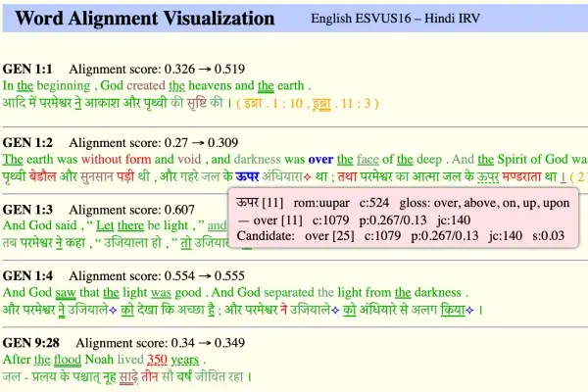Screen dimensions: 588x392
Task: Click the red word "form" in GEN 1:2
Action: point(138,160)
